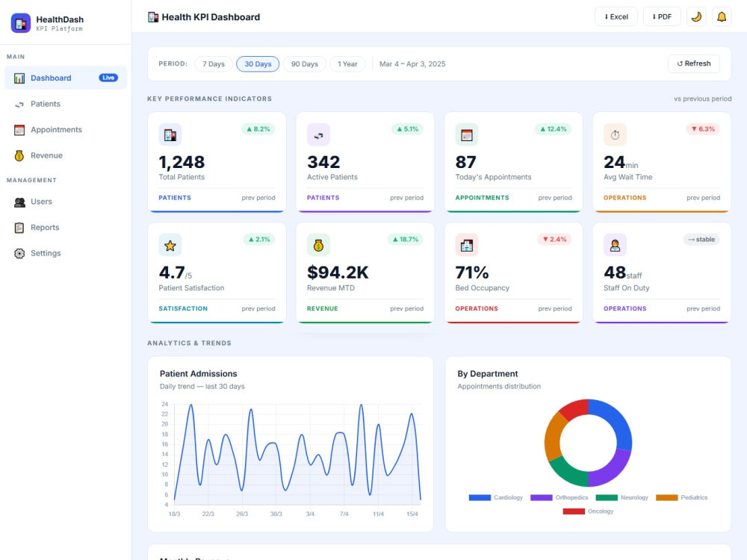Click the 8.2% increase badge on Total Patients
This screenshot has width=747, height=560.
click(258, 129)
